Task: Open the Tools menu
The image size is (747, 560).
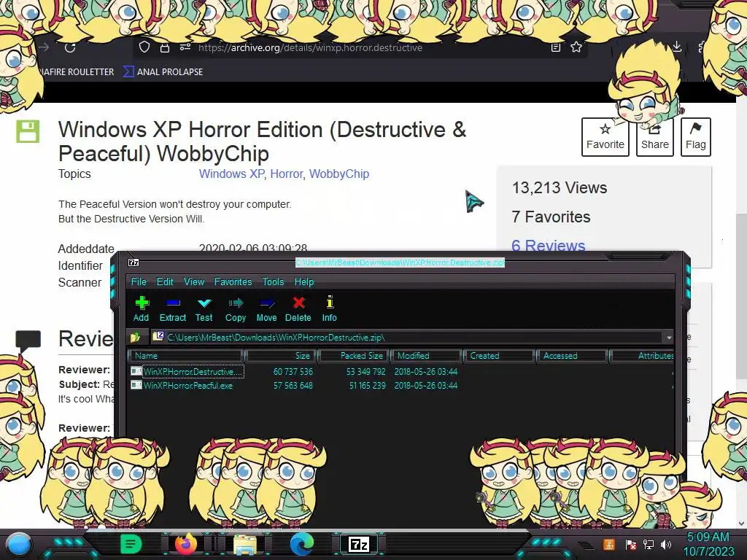Action: click(273, 281)
